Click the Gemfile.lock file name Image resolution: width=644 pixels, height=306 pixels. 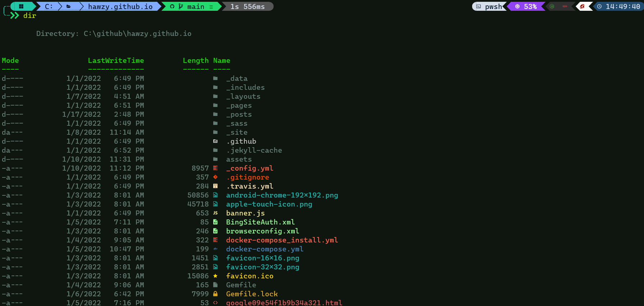coord(252,294)
